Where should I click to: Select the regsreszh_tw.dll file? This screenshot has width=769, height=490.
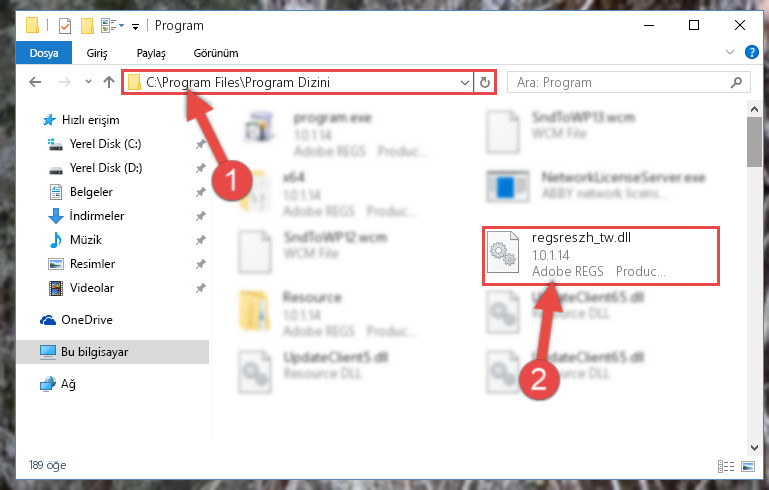pos(601,255)
